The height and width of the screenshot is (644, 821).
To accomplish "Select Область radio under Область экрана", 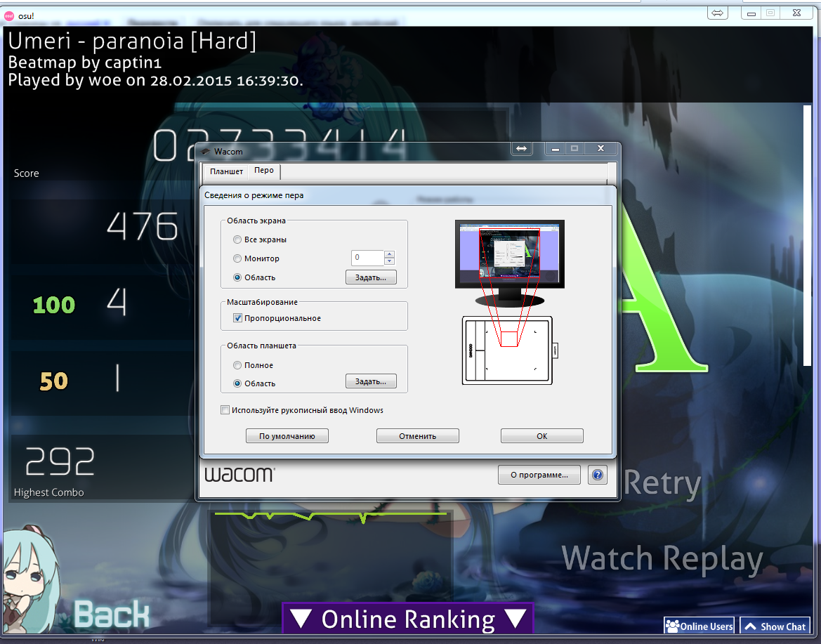I will 237,277.
